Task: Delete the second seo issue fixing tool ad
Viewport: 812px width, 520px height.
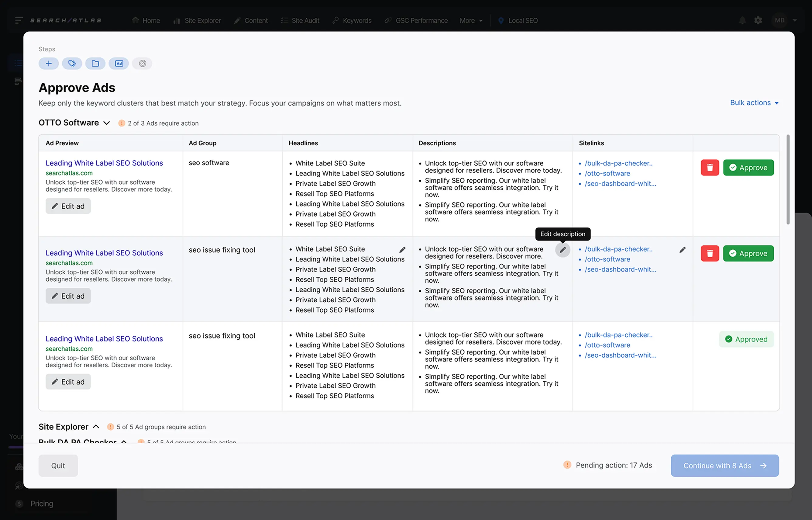Action: tap(710, 253)
